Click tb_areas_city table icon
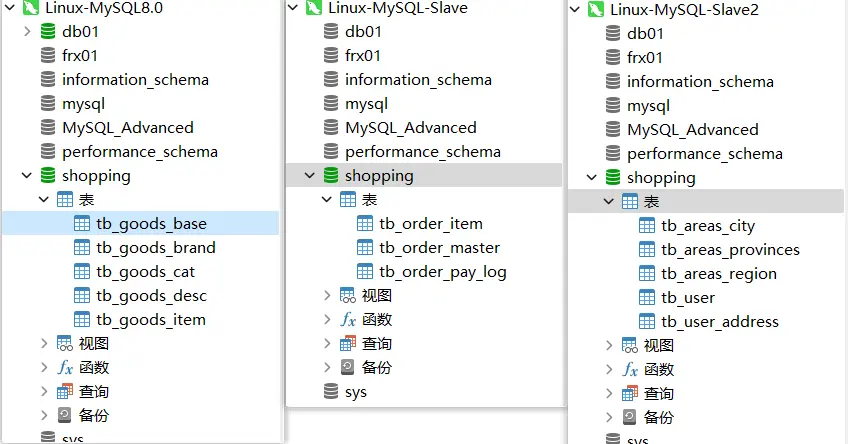This screenshot has height=444, width=848. click(x=647, y=226)
